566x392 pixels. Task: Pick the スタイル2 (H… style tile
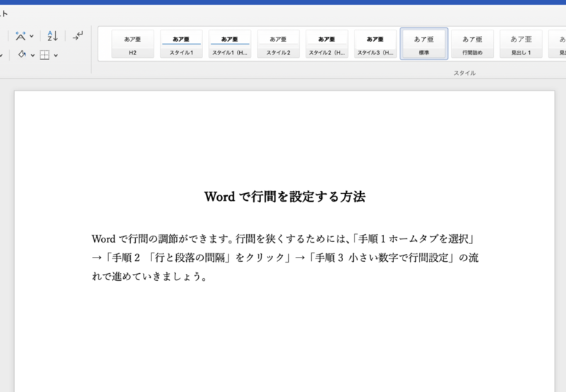pos(327,45)
